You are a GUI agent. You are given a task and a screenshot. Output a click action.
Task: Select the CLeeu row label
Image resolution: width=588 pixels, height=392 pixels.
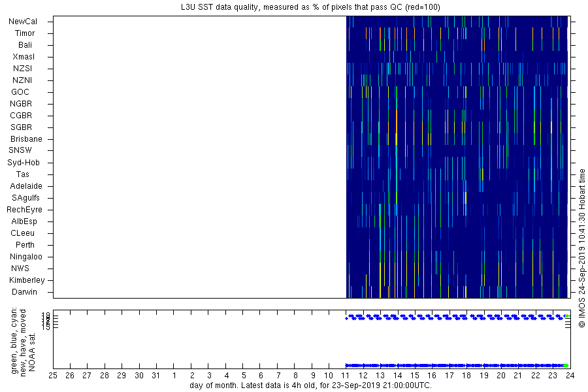coord(22,233)
